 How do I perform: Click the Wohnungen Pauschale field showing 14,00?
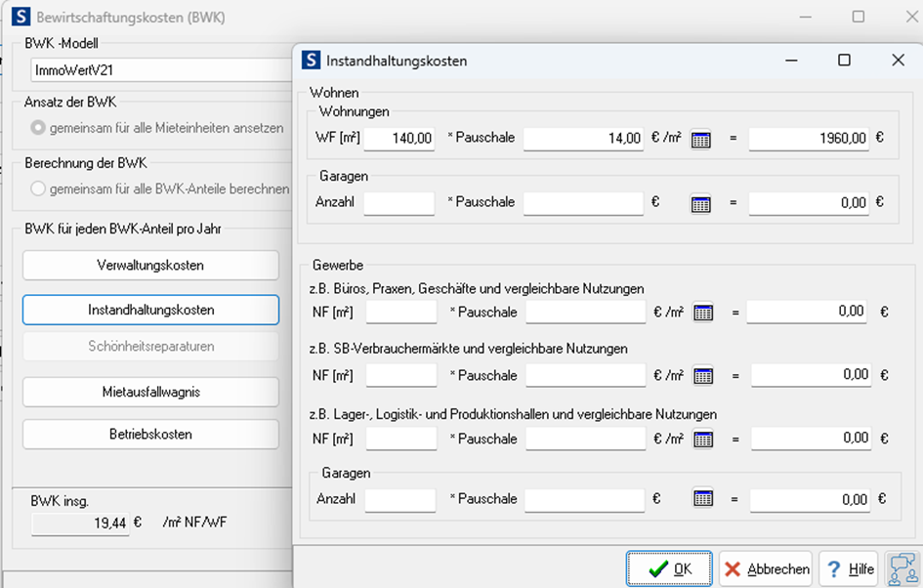[583, 140]
